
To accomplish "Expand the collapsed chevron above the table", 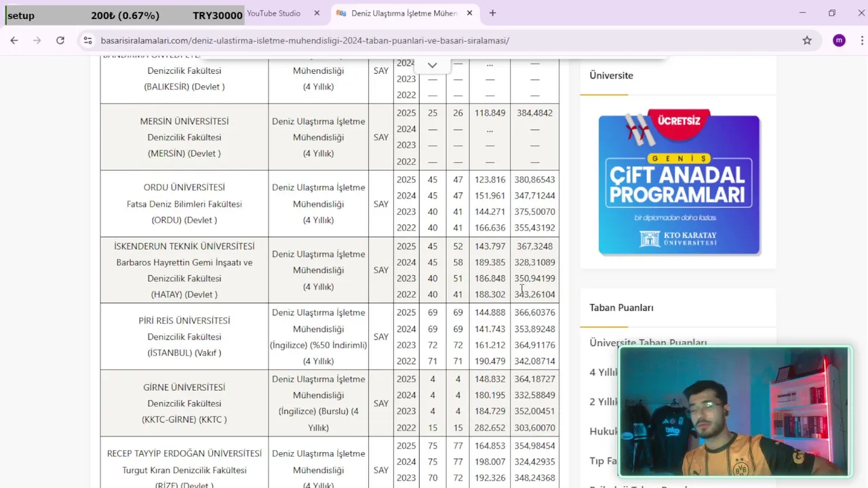I will point(432,65).
